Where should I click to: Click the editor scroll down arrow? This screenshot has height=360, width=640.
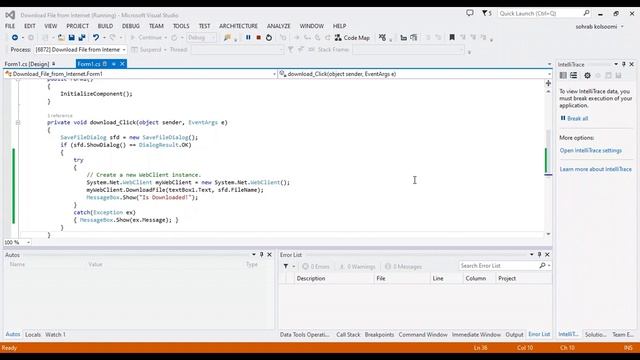click(548, 234)
